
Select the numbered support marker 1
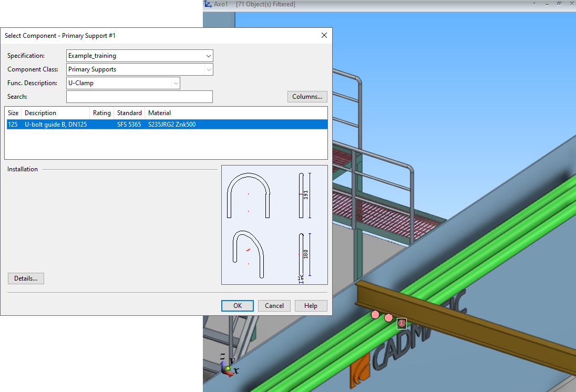[402, 323]
